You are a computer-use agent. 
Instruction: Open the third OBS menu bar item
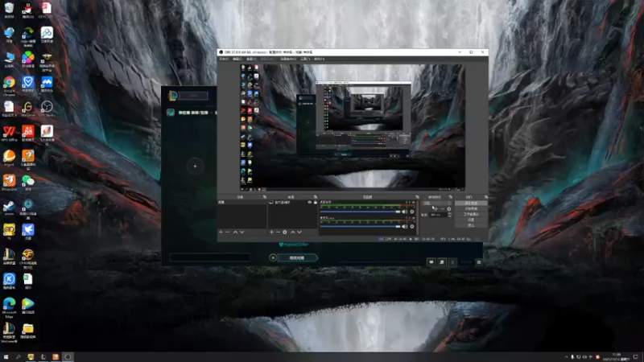point(251,59)
